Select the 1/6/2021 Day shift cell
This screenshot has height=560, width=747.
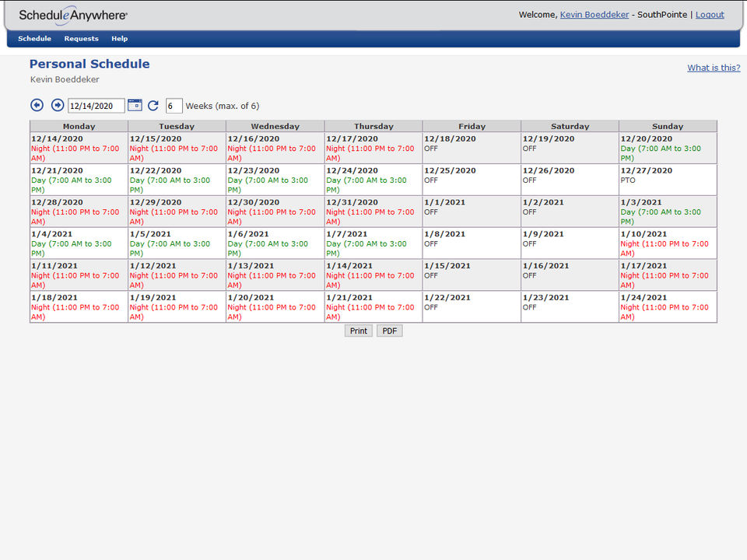pyautogui.click(x=275, y=243)
